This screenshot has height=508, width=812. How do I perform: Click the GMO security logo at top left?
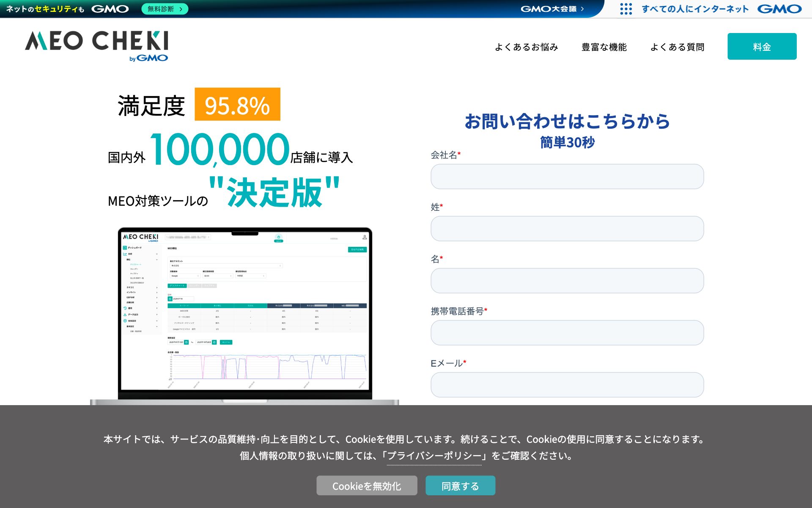(67, 9)
